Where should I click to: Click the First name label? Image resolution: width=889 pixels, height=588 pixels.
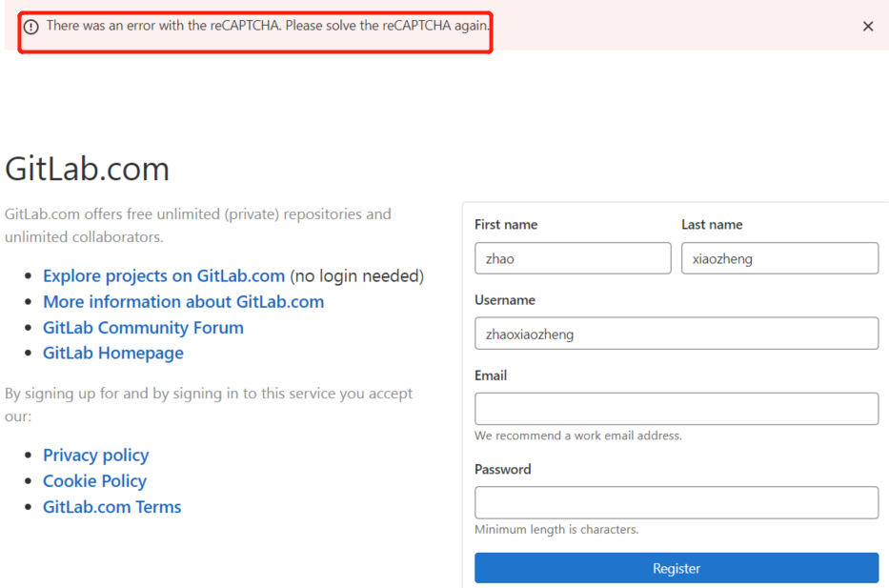(x=506, y=225)
